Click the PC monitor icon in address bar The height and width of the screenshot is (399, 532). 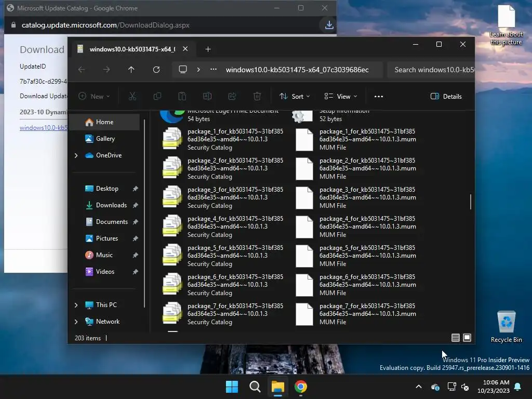click(x=183, y=70)
